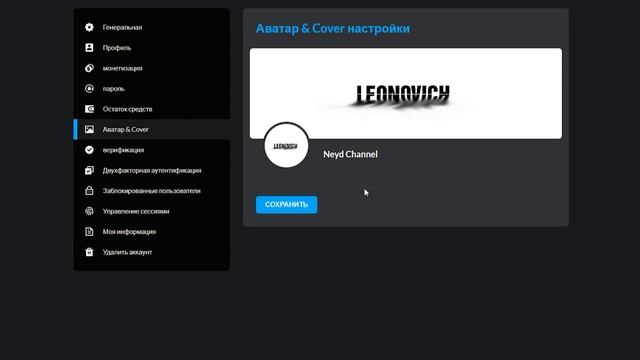640x360 pixels.
Task: Select Удалить аккаунт option
Action: (x=151, y=251)
